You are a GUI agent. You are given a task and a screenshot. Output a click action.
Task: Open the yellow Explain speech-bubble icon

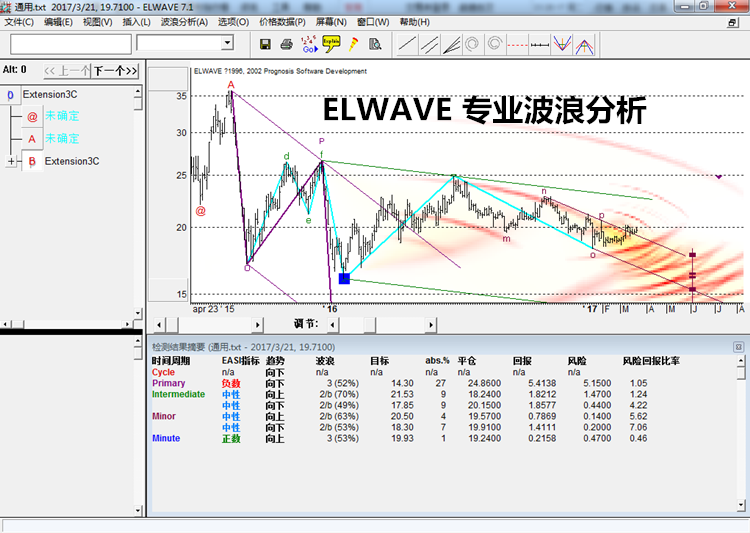click(331, 43)
